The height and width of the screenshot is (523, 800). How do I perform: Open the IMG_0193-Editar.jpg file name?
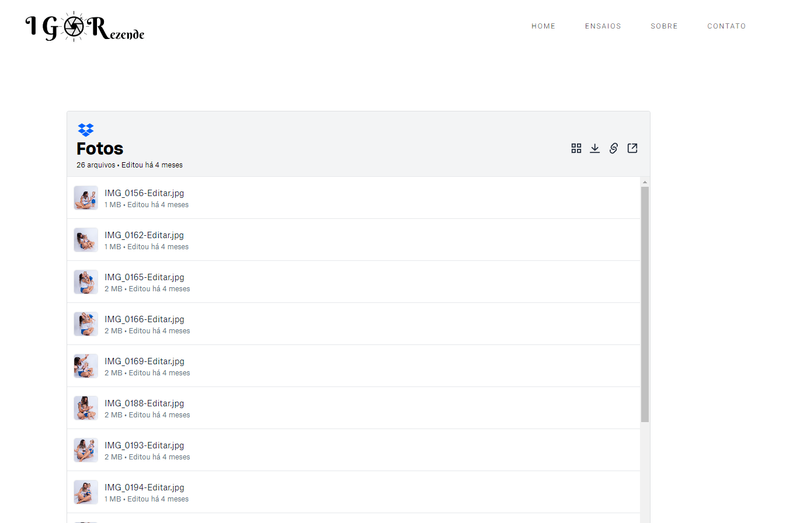coord(144,445)
